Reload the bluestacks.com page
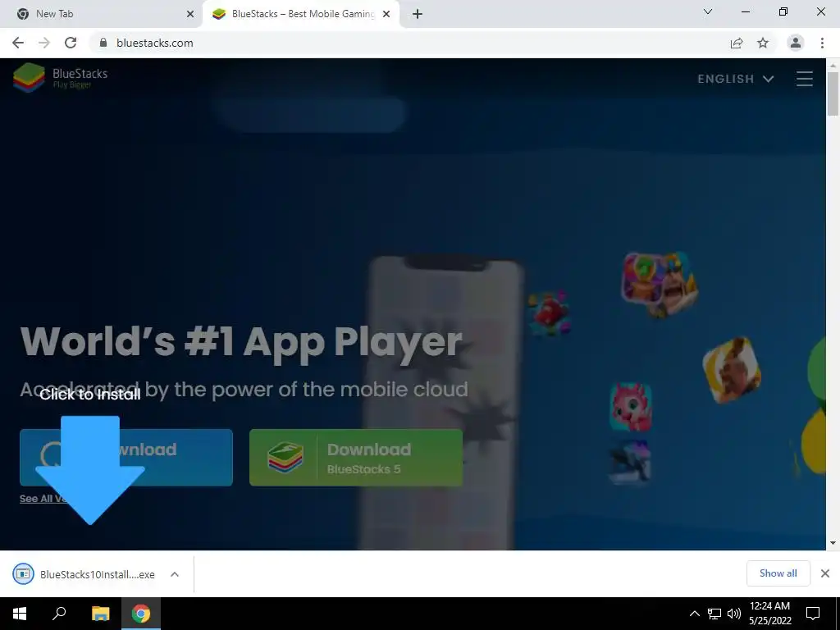Viewport: 840px width, 630px height. pyautogui.click(x=71, y=43)
